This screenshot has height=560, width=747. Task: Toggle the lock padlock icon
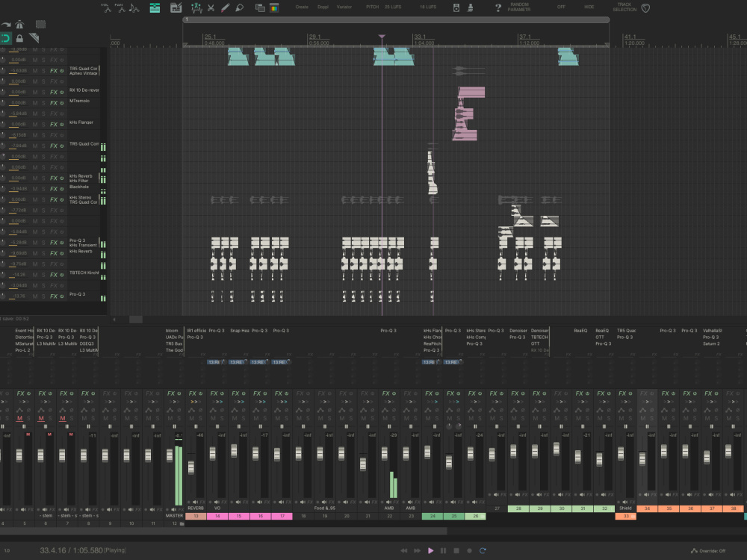pos(19,38)
